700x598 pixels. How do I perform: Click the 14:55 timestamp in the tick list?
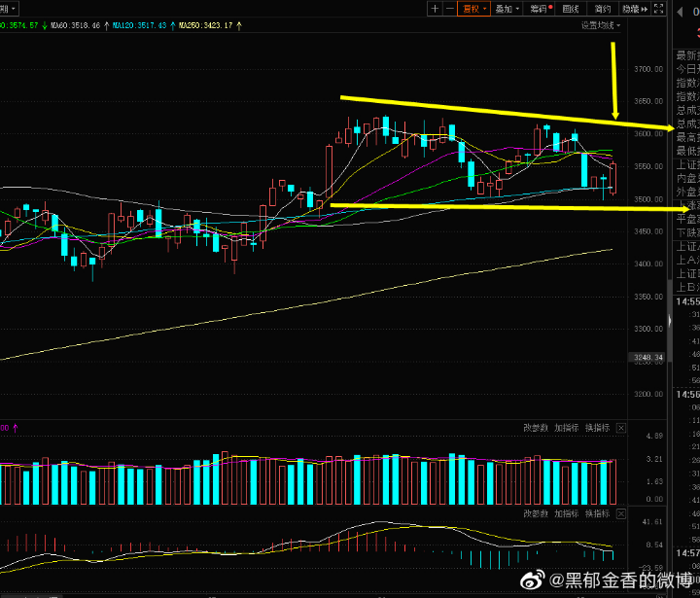click(687, 301)
